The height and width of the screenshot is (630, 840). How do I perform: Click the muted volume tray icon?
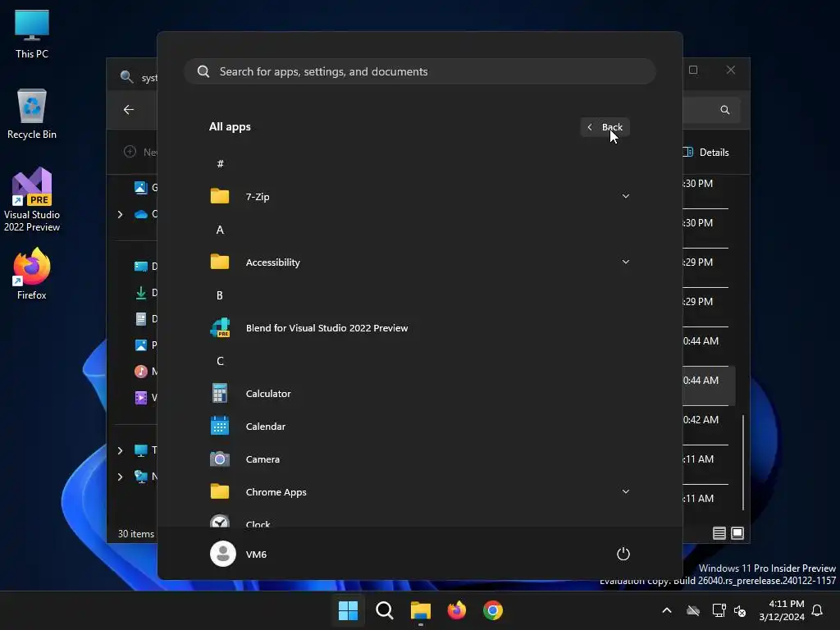[740, 610]
